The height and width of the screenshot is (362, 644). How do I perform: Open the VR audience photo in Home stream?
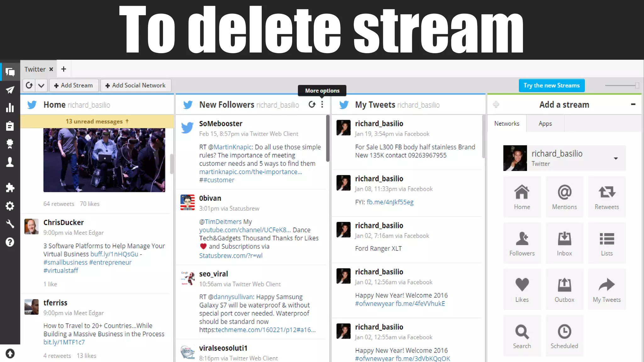pyautogui.click(x=104, y=160)
